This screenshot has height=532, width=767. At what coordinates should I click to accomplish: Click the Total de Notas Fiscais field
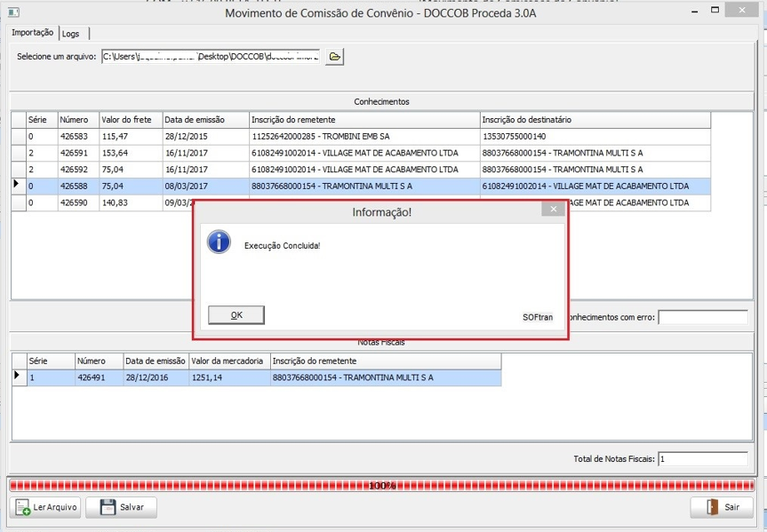click(703, 459)
